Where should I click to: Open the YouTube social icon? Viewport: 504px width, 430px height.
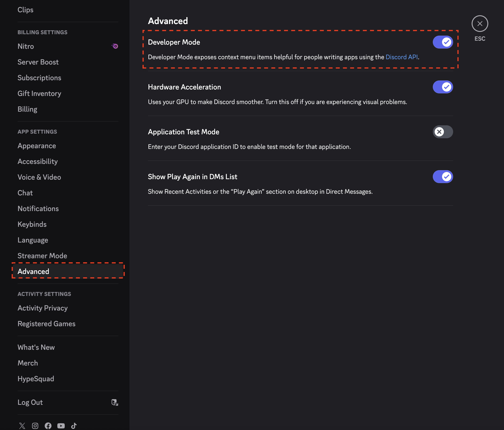point(61,426)
